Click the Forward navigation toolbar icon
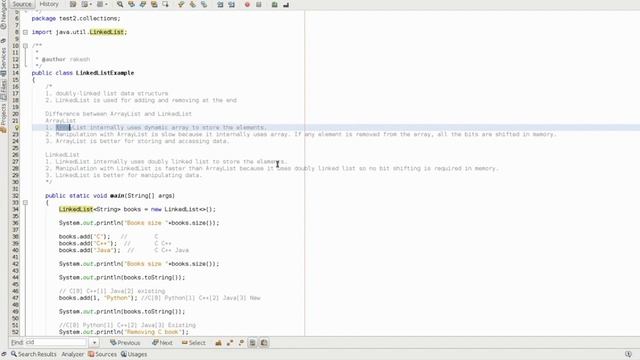 coord(100,4)
